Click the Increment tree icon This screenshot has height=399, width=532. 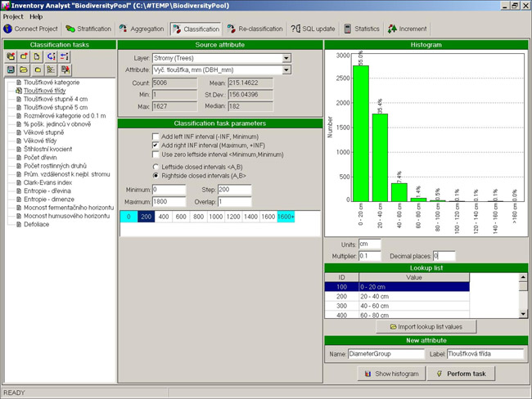(394, 29)
